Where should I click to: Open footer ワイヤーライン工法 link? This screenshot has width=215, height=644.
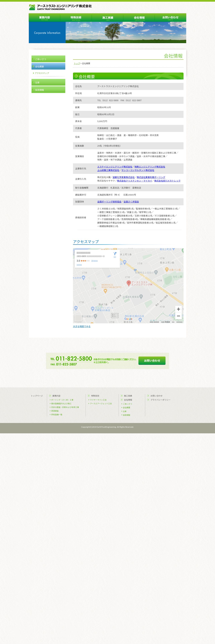pyautogui.click(x=98, y=400)
